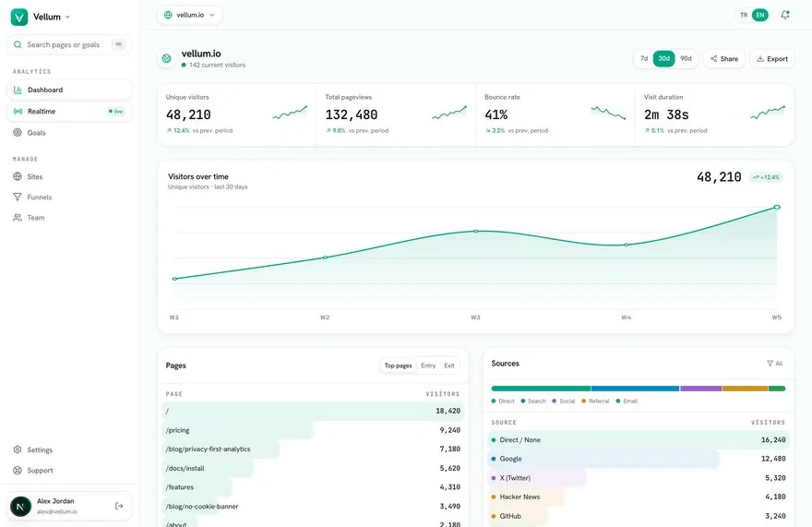This screenshot has height=527, width=812.
Task: Click the Hacker News source row
Action: [639, 497]
